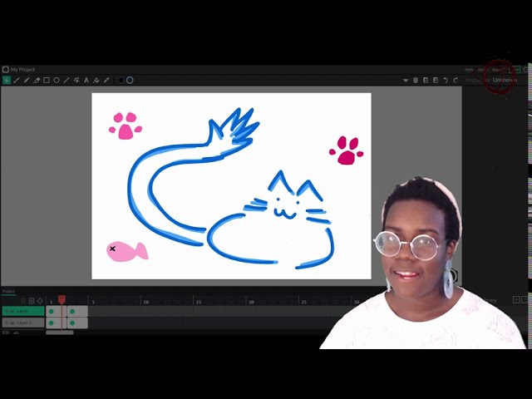The height and width of the screenshot is (399, 532).
Task: Open the black fill color swatch
Action: coord(121,80)
